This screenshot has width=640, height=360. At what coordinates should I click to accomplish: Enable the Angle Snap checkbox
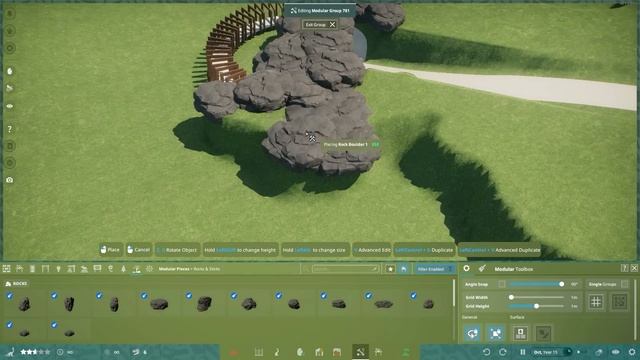pyautogui.click(x=502, y=284)
